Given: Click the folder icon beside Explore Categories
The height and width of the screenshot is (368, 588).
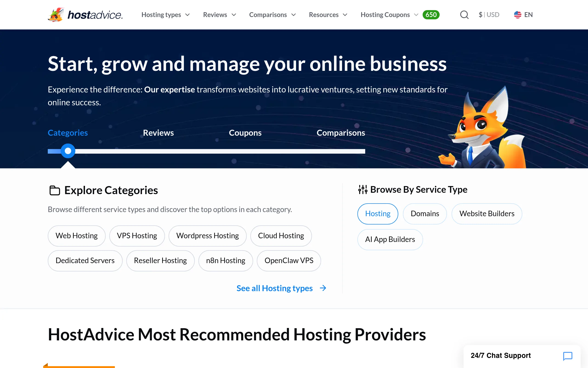Looking at the screenshot, I should pos(55,190).
